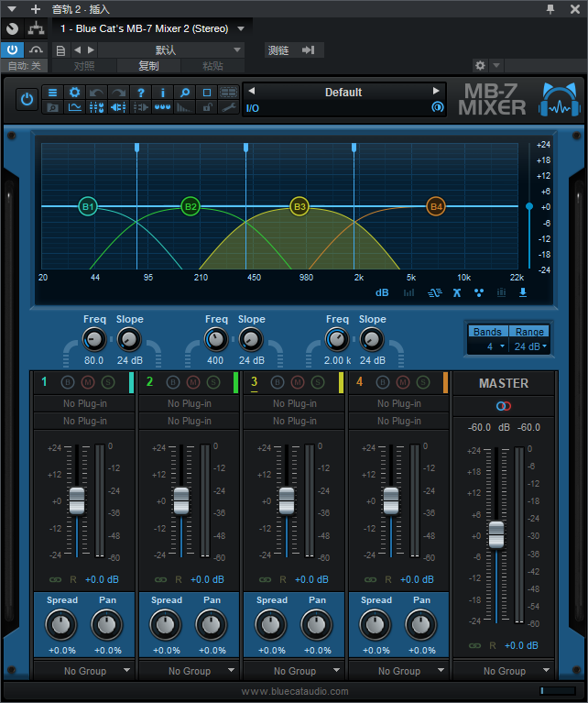Image resolution: width=588 pixels, height=703 pixels.
Task: Toggle master R reset button
Action: click(x=493, y=645)
